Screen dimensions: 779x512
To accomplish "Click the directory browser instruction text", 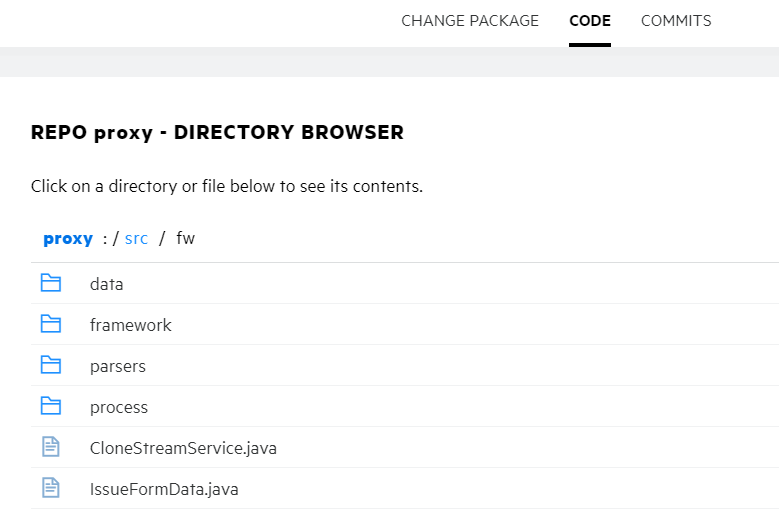I will coord(227,187).
